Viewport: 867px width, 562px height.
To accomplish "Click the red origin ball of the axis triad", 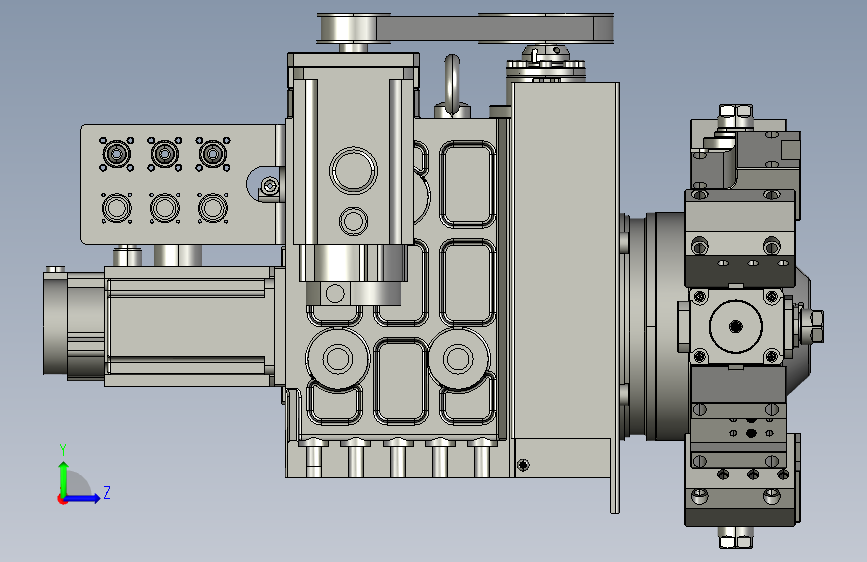I will pyautogui.click(x=62, y=499).
